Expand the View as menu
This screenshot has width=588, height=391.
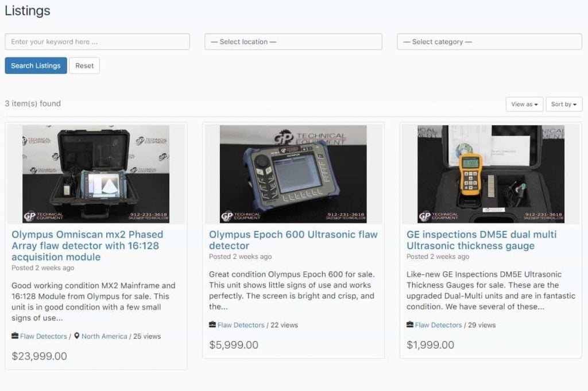click(x=524, y=104)
